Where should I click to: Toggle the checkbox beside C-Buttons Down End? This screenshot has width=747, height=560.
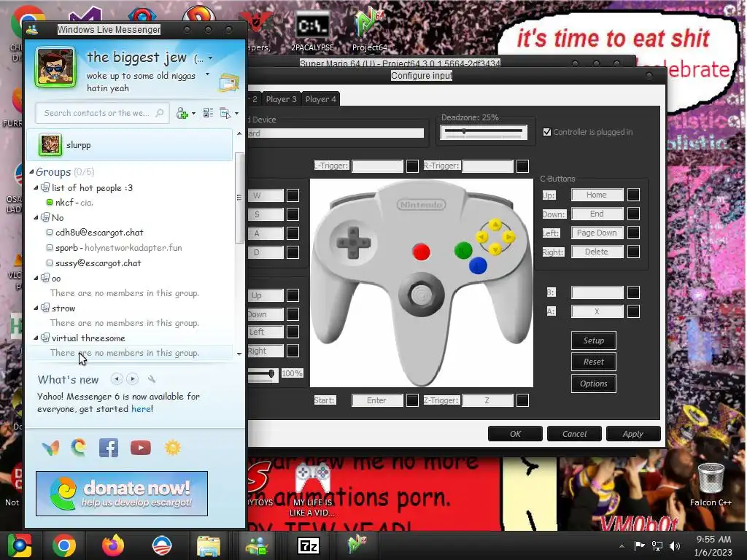click(x=633, y=214)
